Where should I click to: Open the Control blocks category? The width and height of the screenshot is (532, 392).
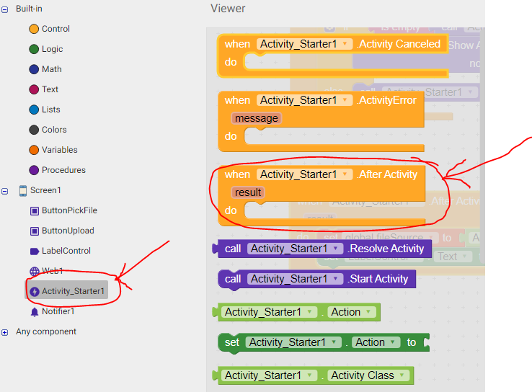[x=49, y=29]
